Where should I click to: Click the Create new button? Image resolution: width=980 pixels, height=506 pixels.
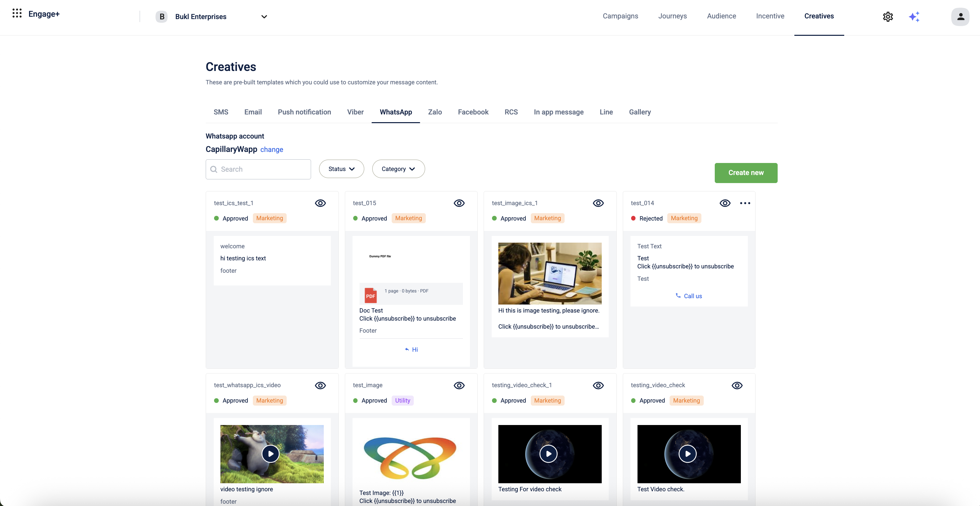746,173
